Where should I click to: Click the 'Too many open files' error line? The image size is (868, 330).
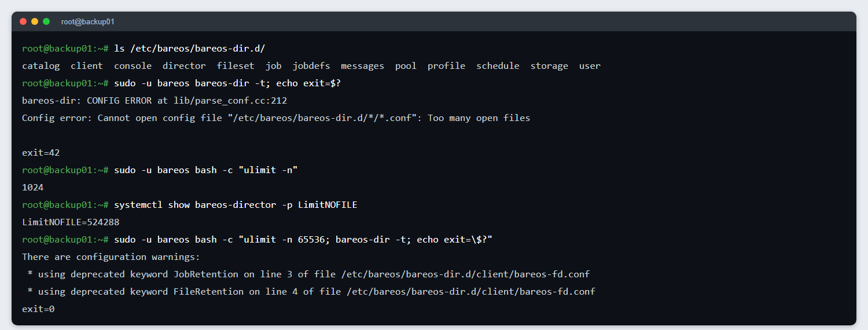(x=276, y=118)
